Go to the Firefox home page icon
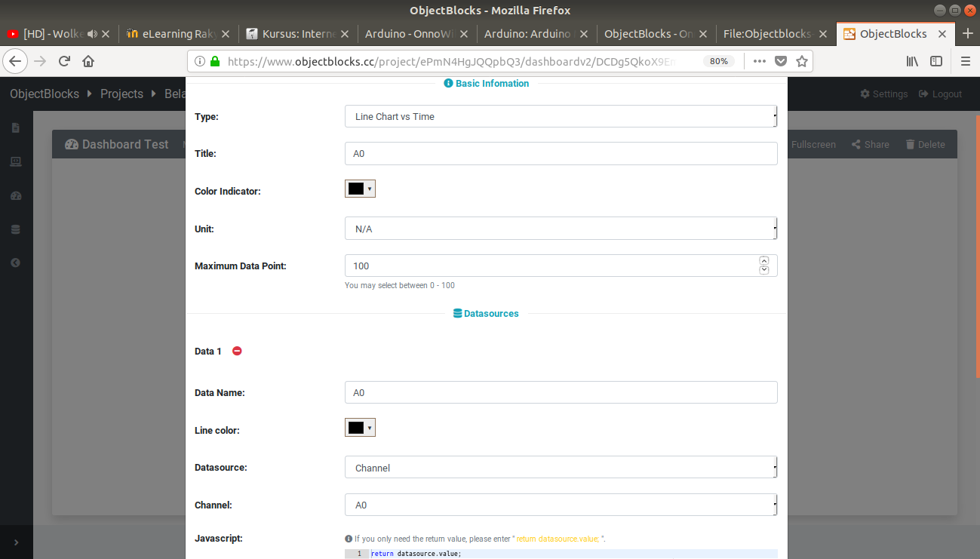980x559 pixels. click(x=88, y=61)
